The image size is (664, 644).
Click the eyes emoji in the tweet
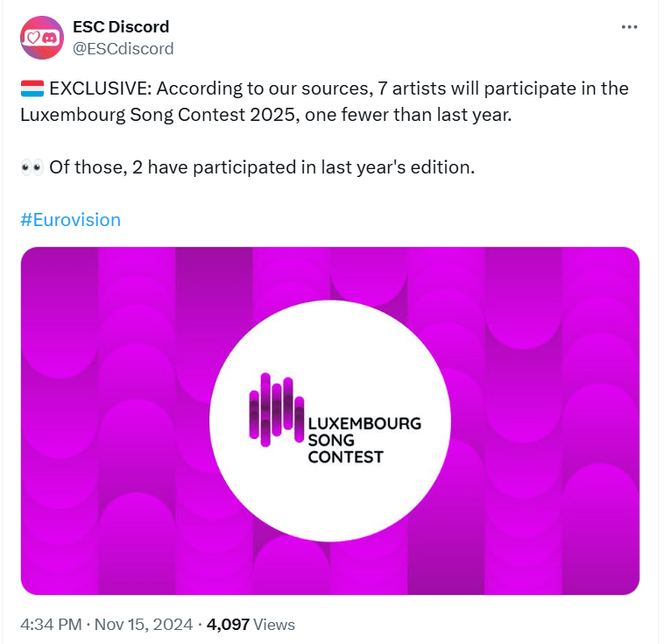(32, 166)
